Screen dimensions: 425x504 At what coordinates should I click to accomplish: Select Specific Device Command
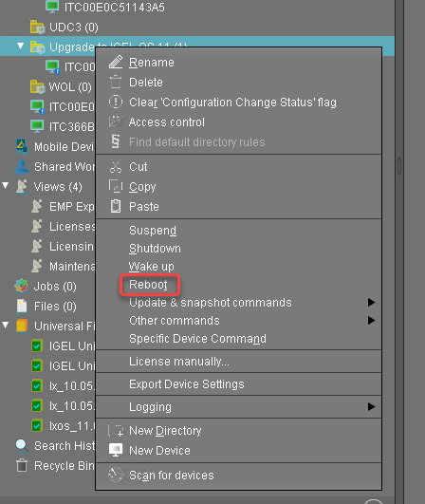click(197, 339)
